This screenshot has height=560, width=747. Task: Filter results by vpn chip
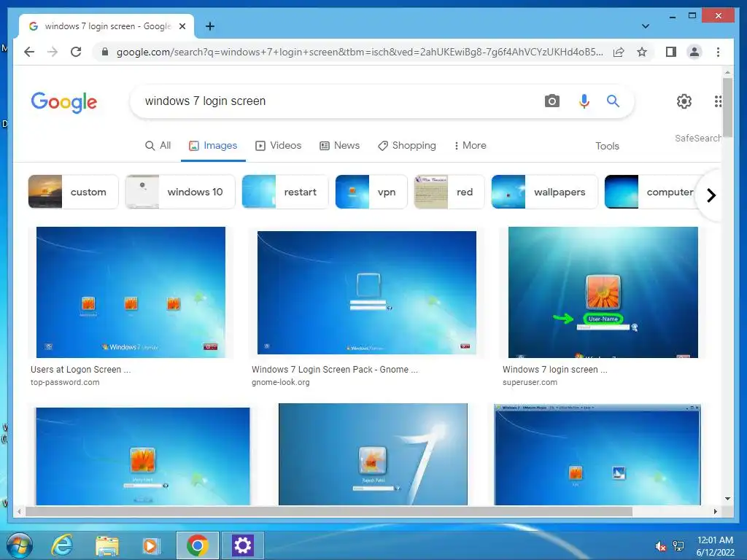click(371, 192)
